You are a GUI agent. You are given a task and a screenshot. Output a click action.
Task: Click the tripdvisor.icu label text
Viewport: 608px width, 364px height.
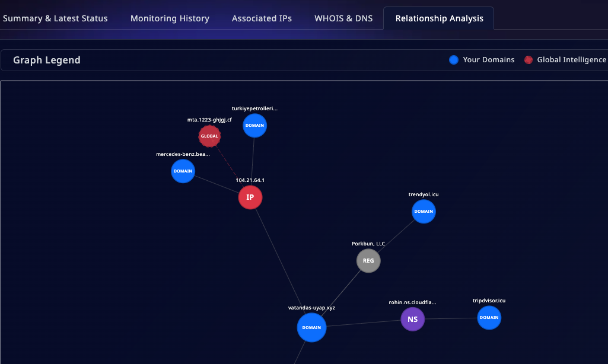[489, 301]
